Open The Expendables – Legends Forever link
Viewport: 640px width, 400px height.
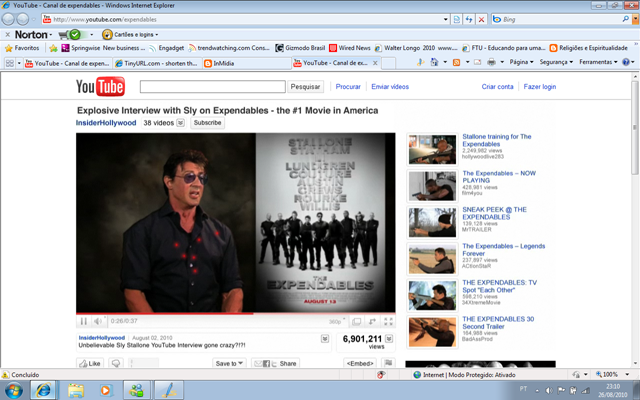tap(503, 249)
